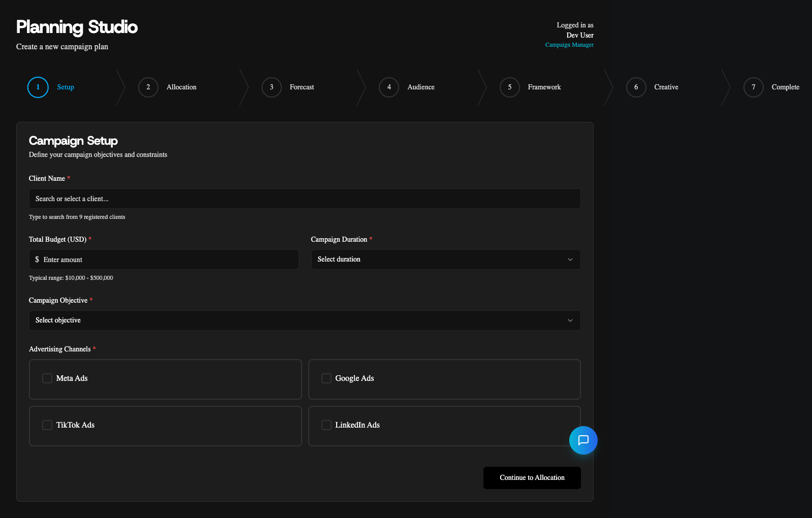Select the LinkedIn Ads checkbox
The width and height of the screenshot is (812, 518).
[327, 425]
